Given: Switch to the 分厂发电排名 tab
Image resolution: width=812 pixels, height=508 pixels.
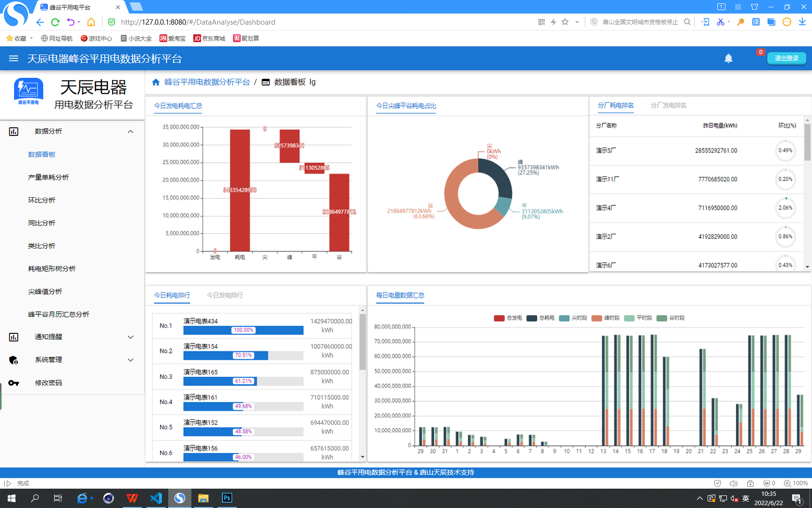Looking at the screenshot, I should [668, 105].
